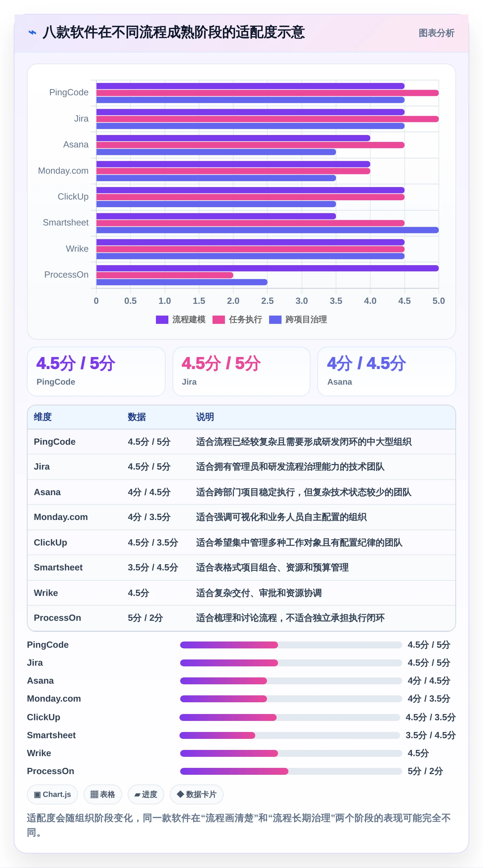Click the ClickUp progress bar
The image size is (483, 868).
click(290, 717)
